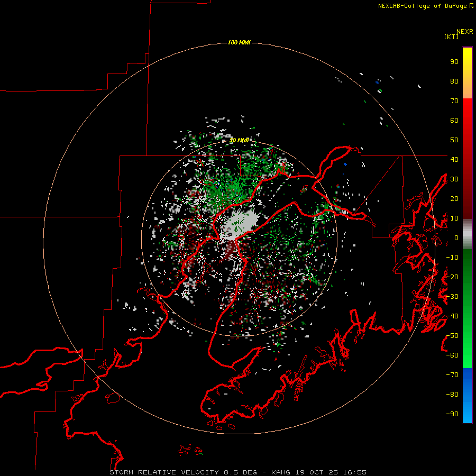Click the blue bottom segment of the color bar
476x476 pixels.
pyautogui.click(x=467, y=396)
